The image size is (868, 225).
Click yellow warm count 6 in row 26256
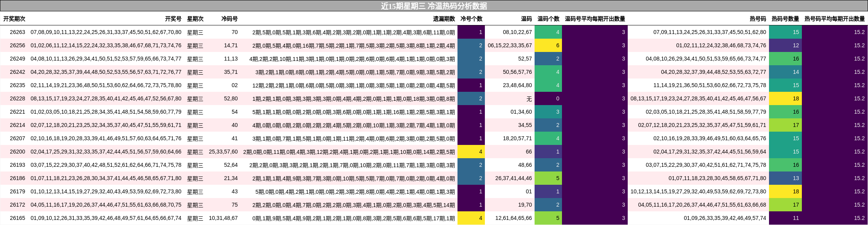[548, 45]
